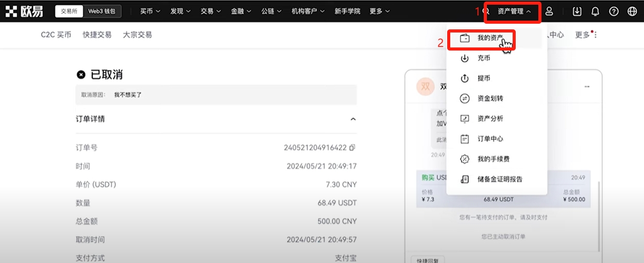This screenshot has width=644, height=263.
Task: Open 订单中心 from the menu
Action: pyautogui.click(x=489, y=139)
